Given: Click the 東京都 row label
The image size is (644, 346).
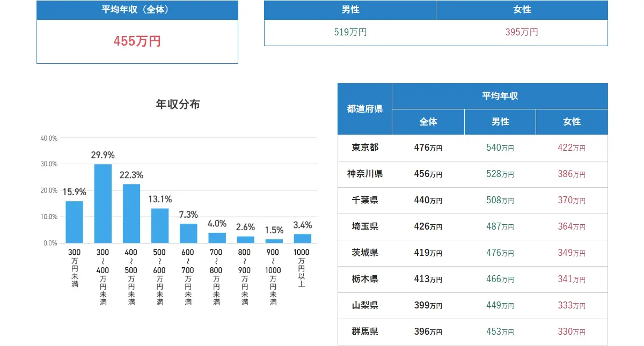Looking at the screenshot, I should (x=364, y=148).
